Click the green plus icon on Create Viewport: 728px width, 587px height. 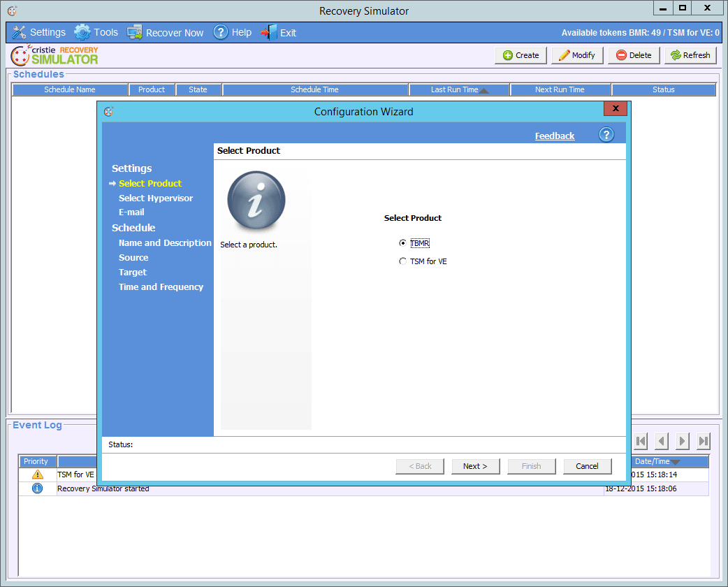tap(508, 55)
